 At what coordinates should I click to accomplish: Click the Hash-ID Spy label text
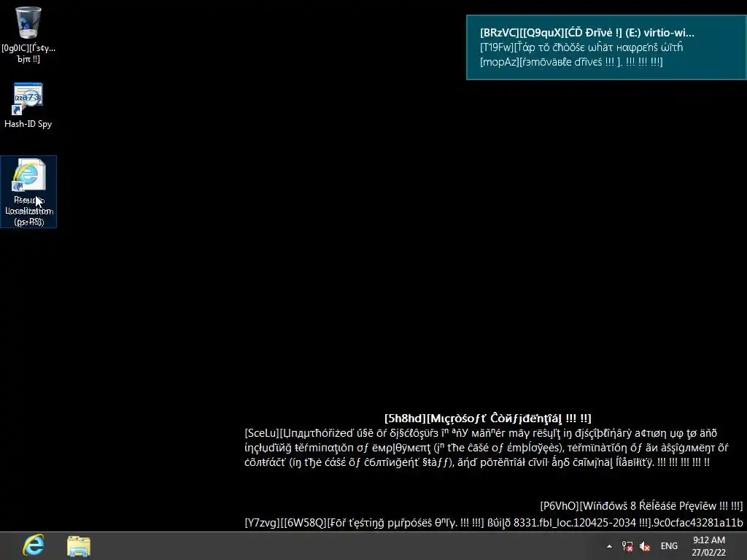coord(28,124)
